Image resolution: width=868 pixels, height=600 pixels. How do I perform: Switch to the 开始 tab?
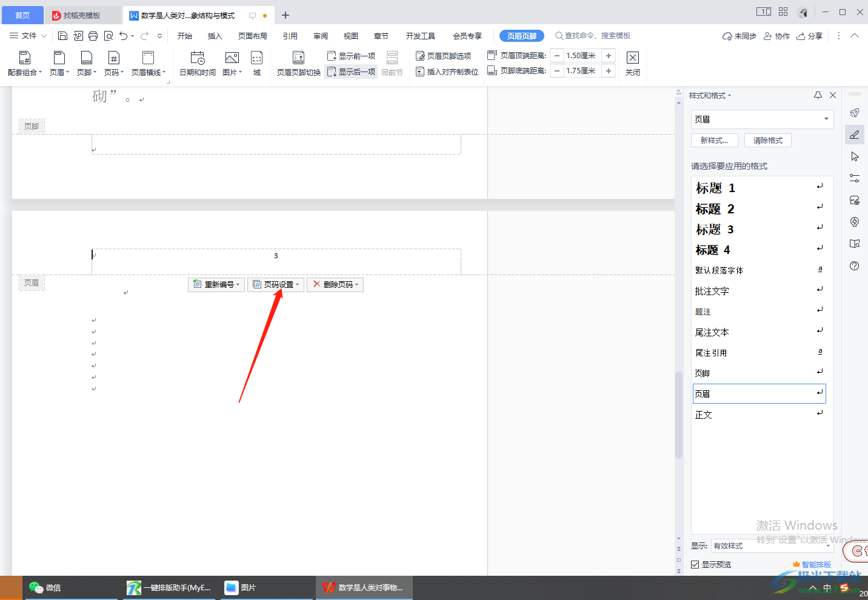click(185, 36)
